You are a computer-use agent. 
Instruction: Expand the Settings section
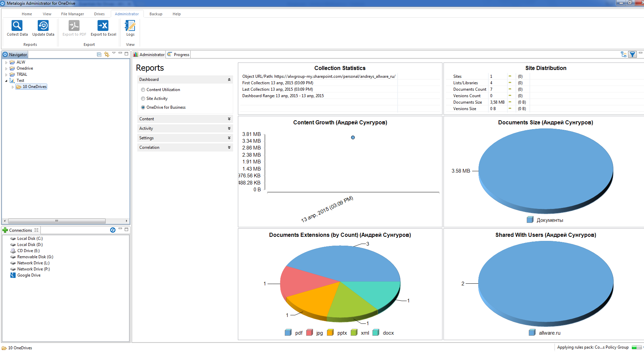[229, 138]
